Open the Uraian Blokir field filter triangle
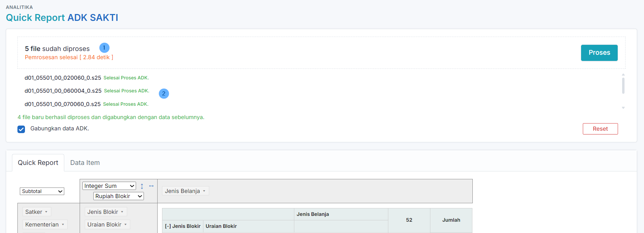Viewport: 644px width, 233px height. [x=125, y=225]
